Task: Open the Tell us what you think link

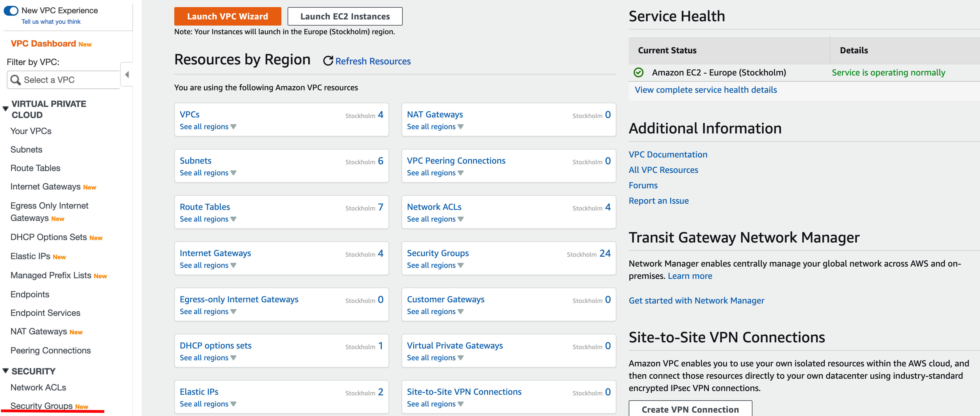Action: tap(50, 22)
